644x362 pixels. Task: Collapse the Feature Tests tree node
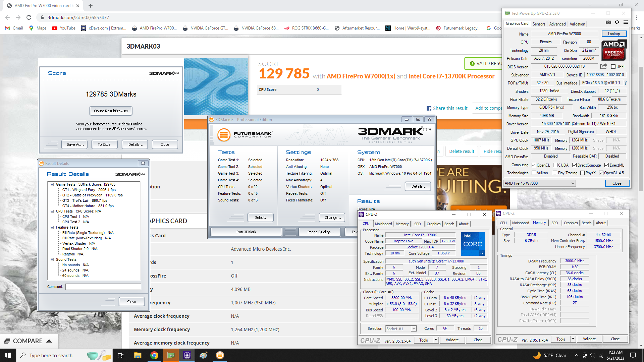click(52, 228)
